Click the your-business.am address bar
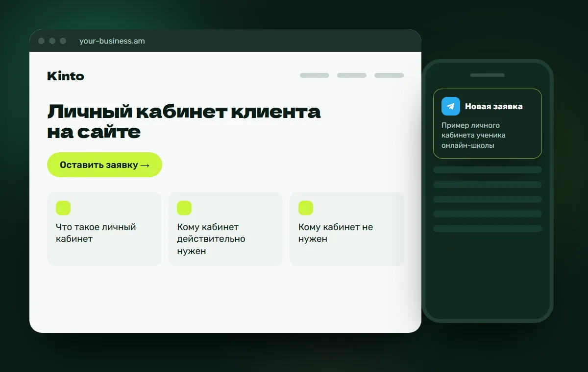 (x=112, y=41)
